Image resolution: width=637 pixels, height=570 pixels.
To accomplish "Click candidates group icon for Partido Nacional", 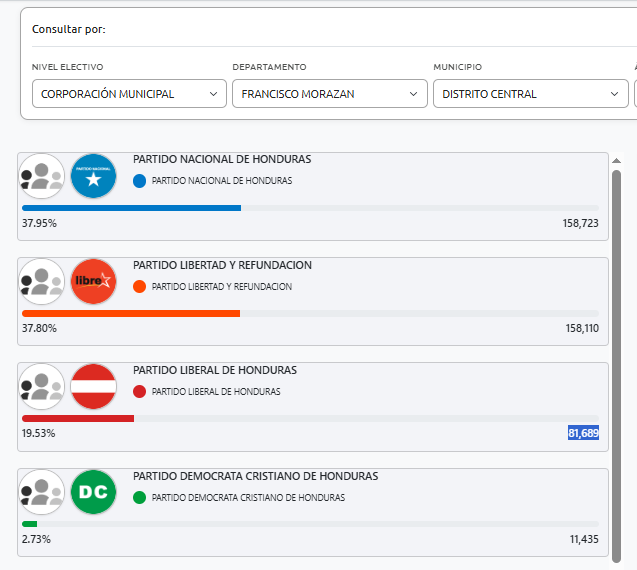I will 42,176.
